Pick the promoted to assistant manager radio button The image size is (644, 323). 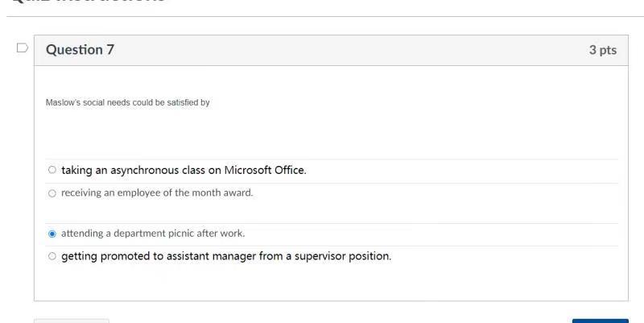click(52, 256)
